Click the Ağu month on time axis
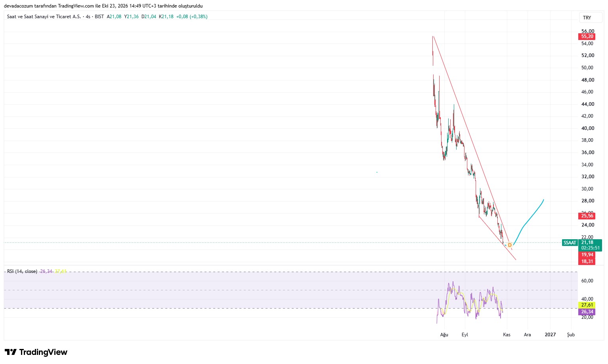The width and height of the screenshot is (608, 364). tap(444, 335)
